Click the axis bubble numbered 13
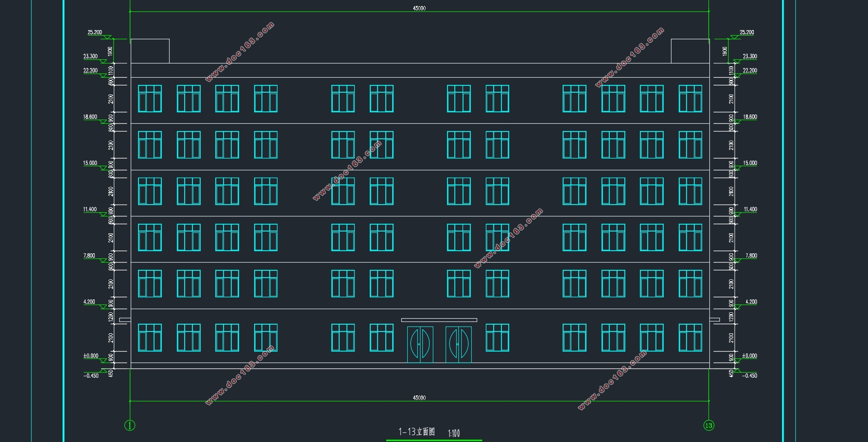Viewport: 868px width, 442px height. [x=708, y=425]
